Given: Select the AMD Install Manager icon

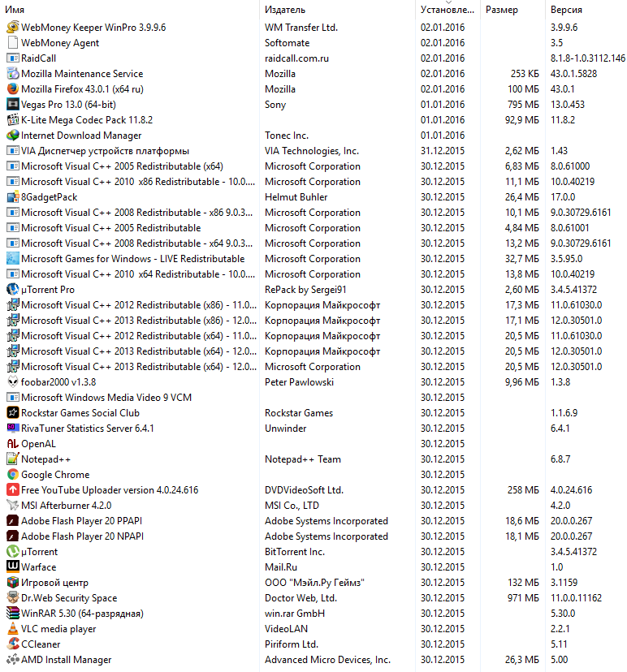Looking at the screenshot, I should (x=13, y=660).
